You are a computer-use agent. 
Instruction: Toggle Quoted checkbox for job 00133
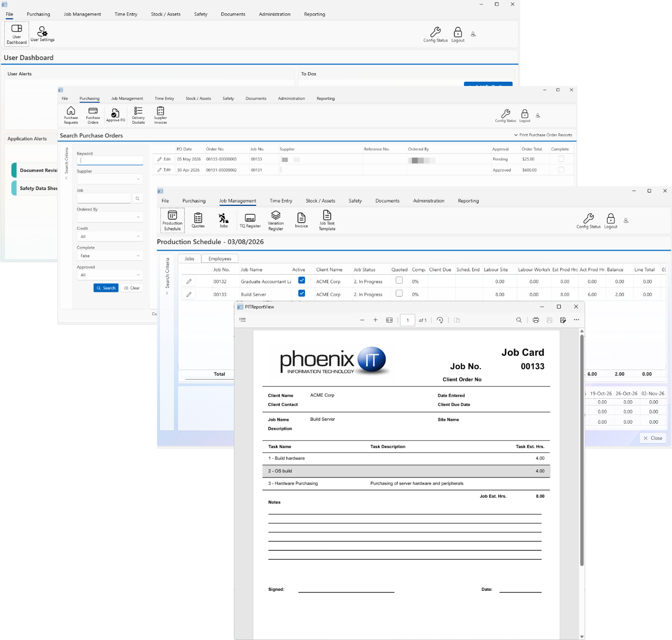[399, 293]
